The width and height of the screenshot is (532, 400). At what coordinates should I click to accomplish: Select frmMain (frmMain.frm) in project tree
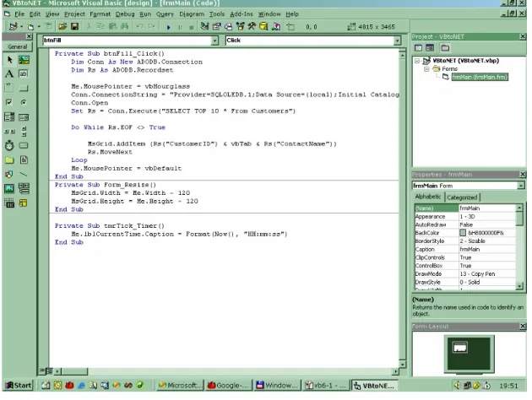pos(480,78)
